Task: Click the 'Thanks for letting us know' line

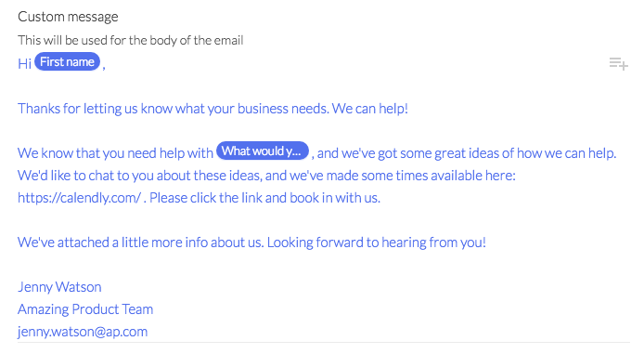Action: coord(213,109)
